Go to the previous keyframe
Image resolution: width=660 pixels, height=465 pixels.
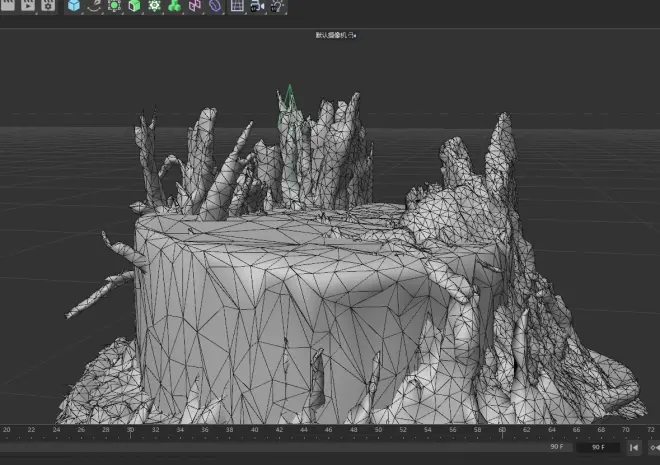click(x=652, y=447)
